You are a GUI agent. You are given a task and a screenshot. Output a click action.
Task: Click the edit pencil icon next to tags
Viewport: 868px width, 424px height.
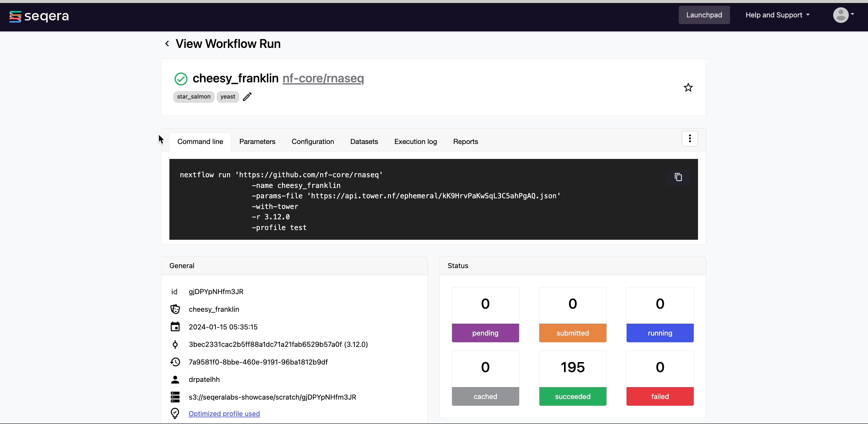[248, 96]
